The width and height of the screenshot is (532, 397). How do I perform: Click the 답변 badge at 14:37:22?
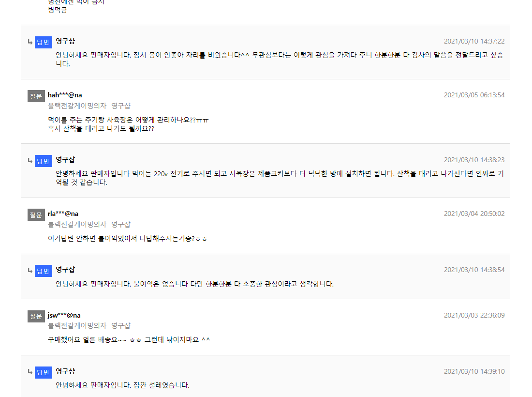44,42
